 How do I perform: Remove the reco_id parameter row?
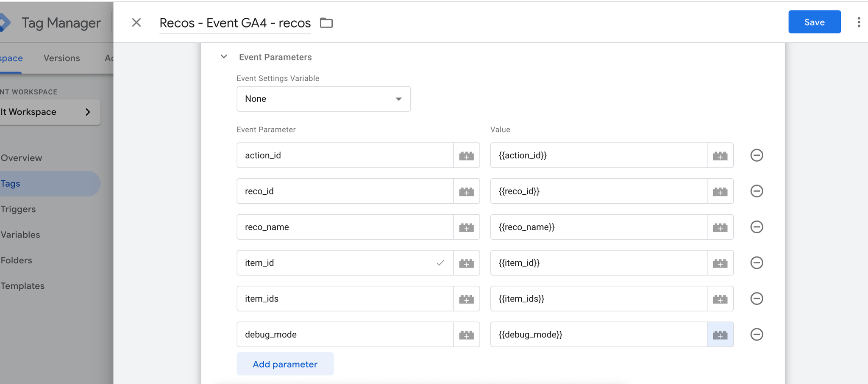[757, 191]
